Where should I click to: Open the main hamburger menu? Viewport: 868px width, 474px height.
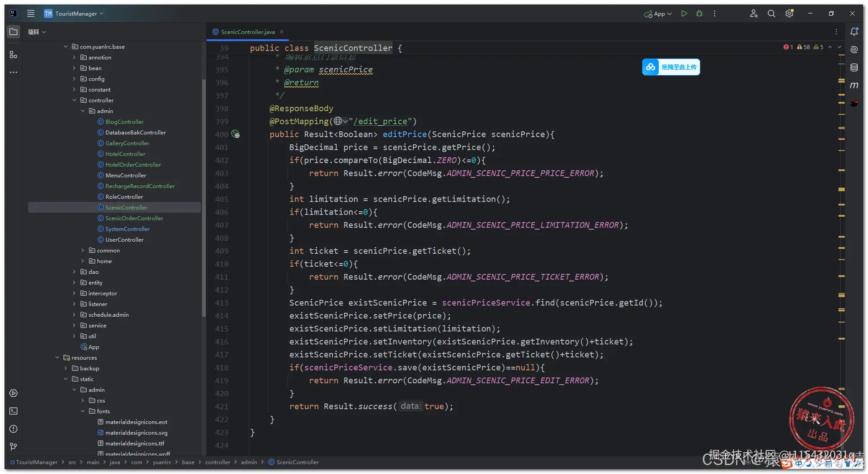(x=31, y=13)
